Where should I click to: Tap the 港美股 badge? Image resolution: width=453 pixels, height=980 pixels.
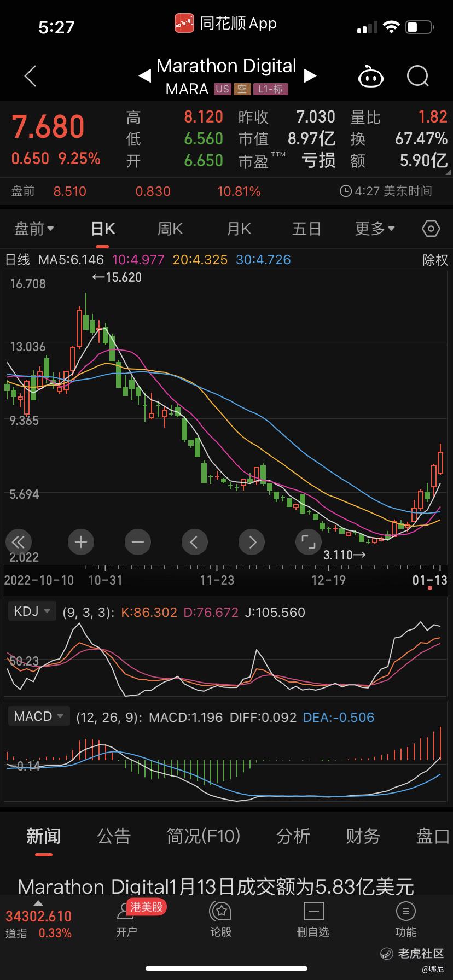coord(146,907)
